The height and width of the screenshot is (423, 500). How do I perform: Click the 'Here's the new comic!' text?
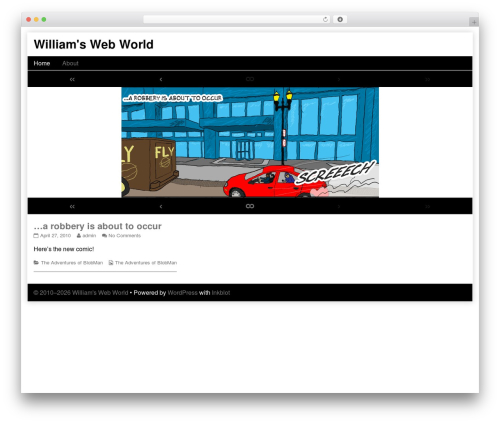point(64,249)
